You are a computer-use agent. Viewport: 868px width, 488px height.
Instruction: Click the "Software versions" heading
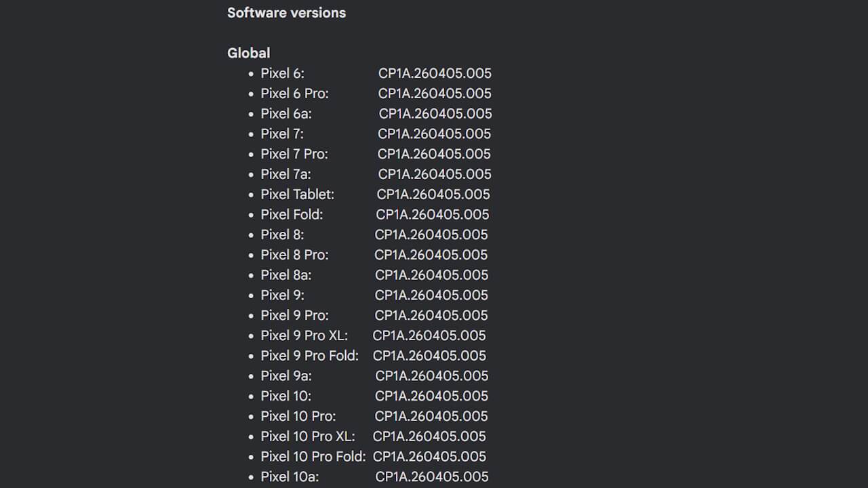[286, 13]
